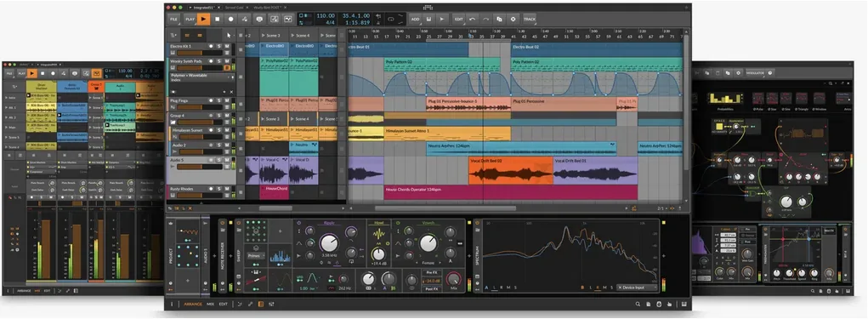This screenshot has width=868, height=319.
Task: Click the device panel icon highlighted orange in footer
Action: [x=261, y=304]
